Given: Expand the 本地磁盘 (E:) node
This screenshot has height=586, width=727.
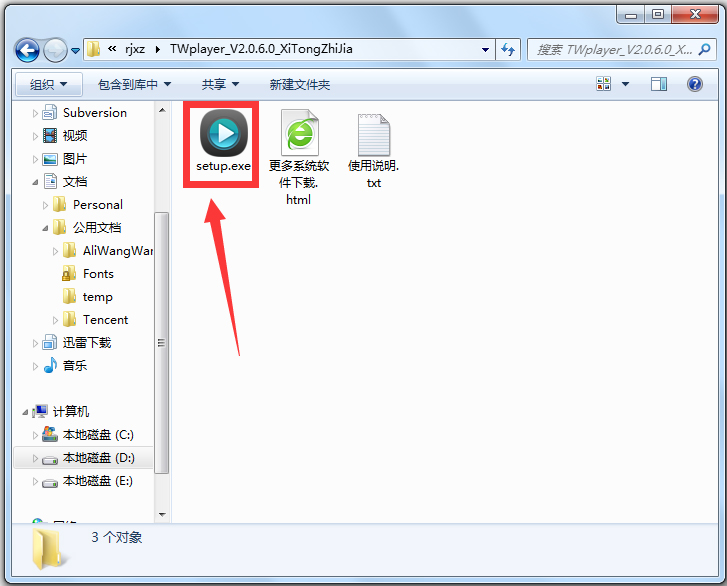Looking at the screenshot, I should 35,481.
